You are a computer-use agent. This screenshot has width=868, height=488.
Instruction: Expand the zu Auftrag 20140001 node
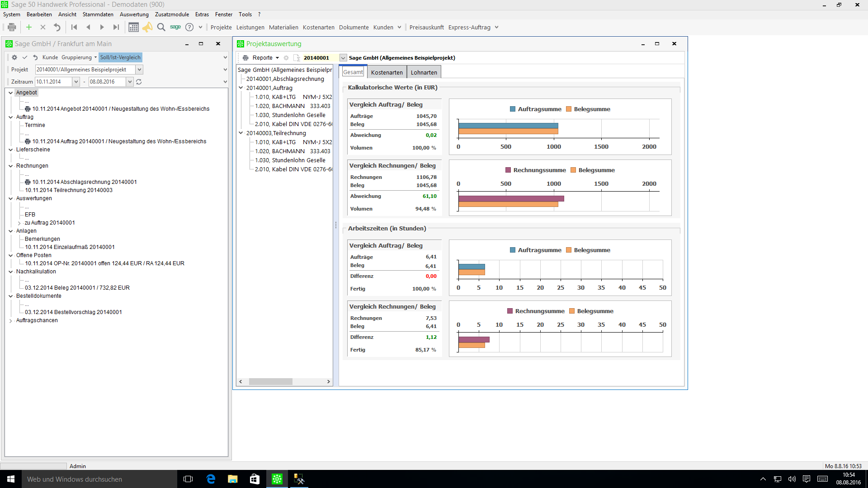(x=19, y=223)
